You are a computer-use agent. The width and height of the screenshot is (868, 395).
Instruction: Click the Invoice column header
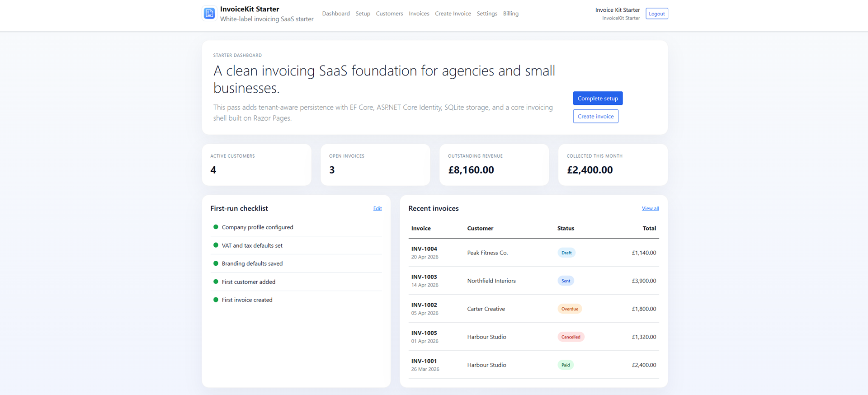coord(421,228)
